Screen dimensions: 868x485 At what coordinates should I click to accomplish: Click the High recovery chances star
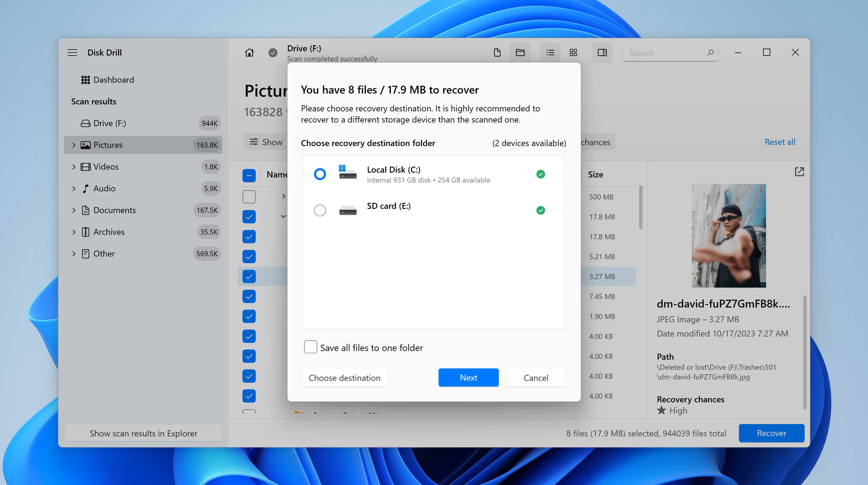point(661,410)
